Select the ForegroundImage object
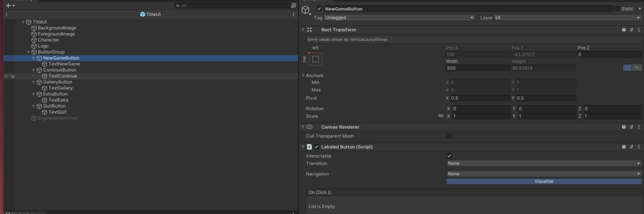Screen dimensions: 644x214 [x=56, y=34]
